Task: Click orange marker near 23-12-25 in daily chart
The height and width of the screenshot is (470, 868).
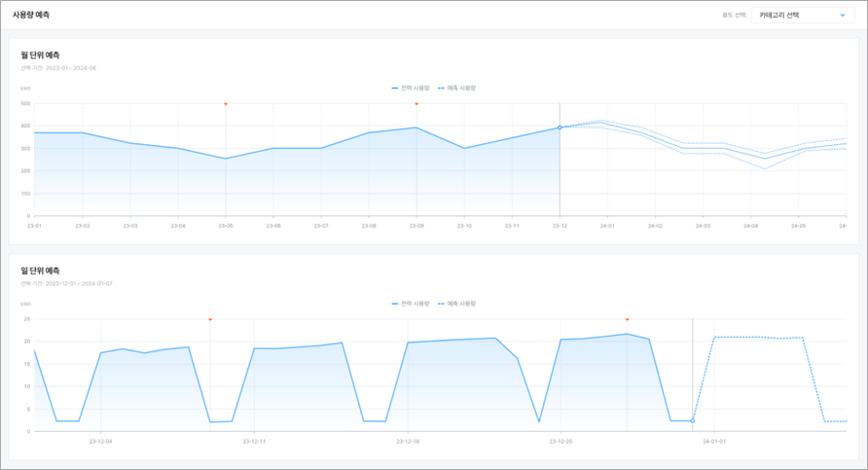Action: pyautogui.click(x=627, y=319)
